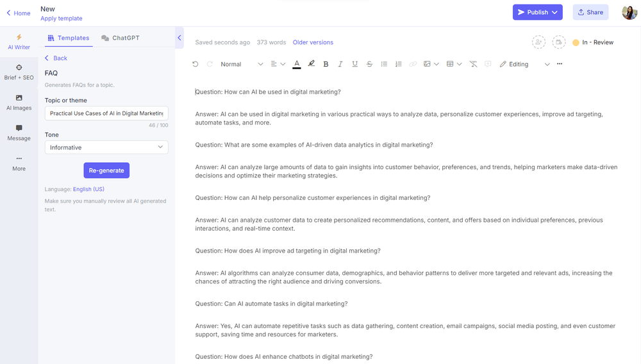641x364 pixels.
Task: Click the first question line in editor
Action: [268, 92]
